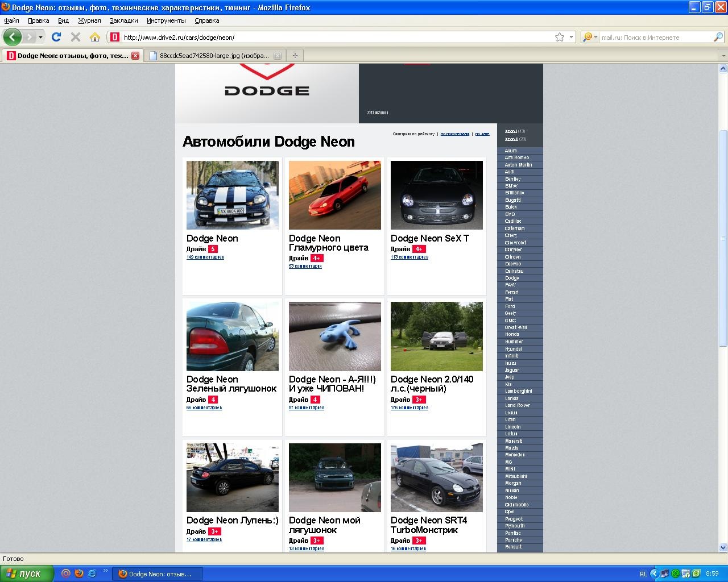
Task: Select the Neon II generation link
Action: click(511, 139)
